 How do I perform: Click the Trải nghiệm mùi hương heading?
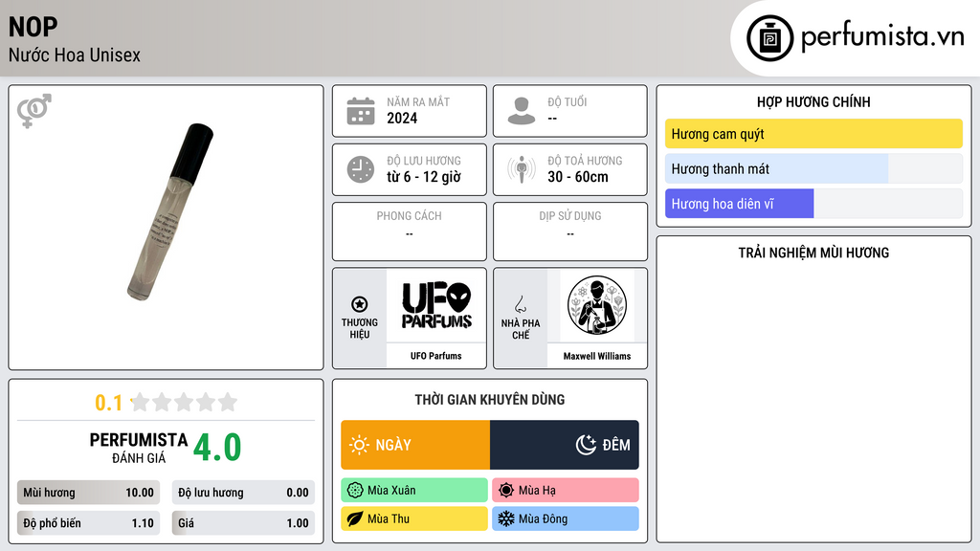[x=813, y=253]
